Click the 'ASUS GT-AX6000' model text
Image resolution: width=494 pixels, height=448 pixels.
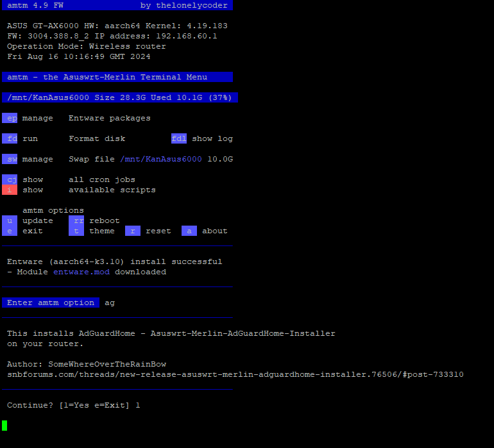[x=43, y=26]
